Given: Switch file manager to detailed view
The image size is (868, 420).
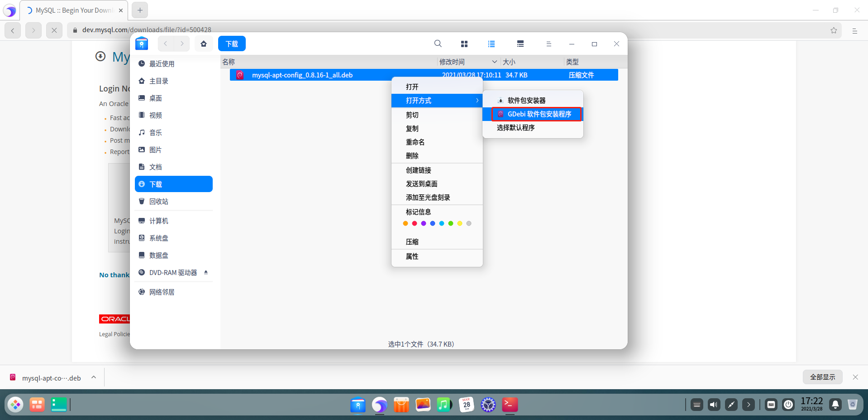Looking at the screenshot, I should pyautogui.click(x=520, y=44).
